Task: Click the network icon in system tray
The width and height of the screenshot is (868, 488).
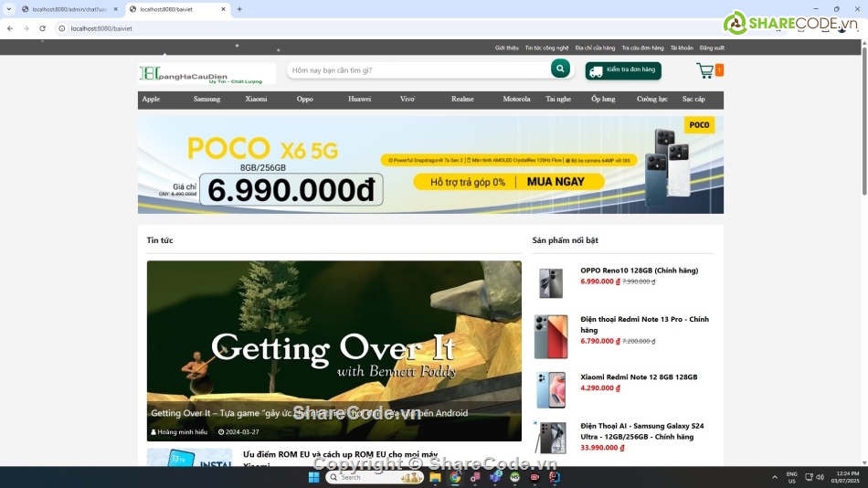Action: [x=809, y=477]
